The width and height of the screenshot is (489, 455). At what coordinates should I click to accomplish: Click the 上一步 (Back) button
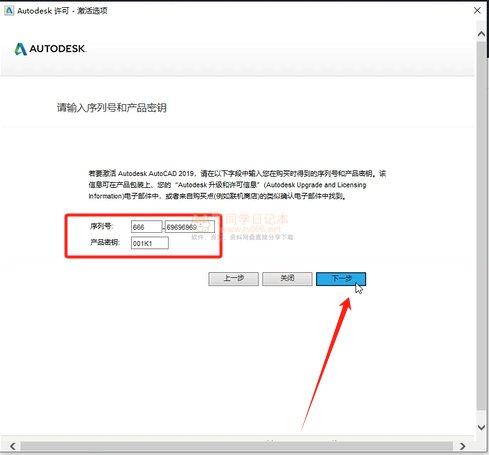click(x=233, y=279)
